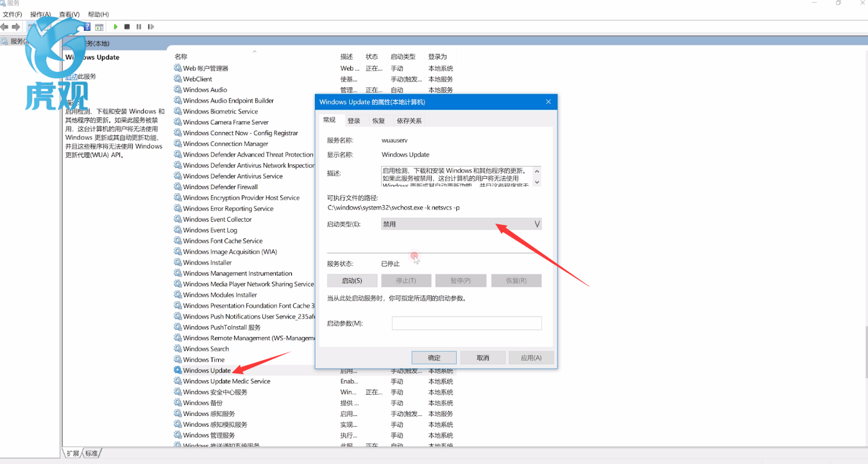Click the 停止(T) button
The height and width of the screenshot is (464, 868).
(405, 281)
